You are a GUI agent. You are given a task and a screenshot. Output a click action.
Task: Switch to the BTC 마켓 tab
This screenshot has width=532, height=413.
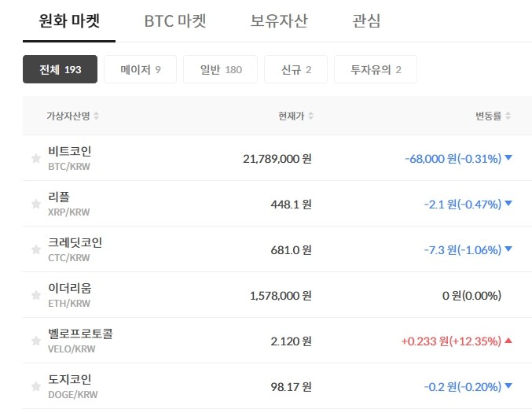point(175,21)
